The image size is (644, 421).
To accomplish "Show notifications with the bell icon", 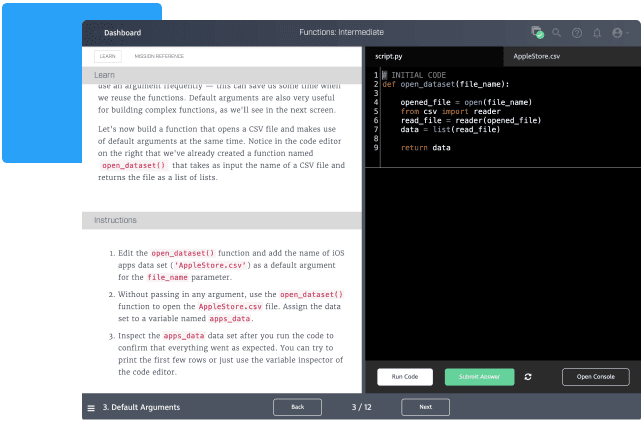I will tap(597, 33).
